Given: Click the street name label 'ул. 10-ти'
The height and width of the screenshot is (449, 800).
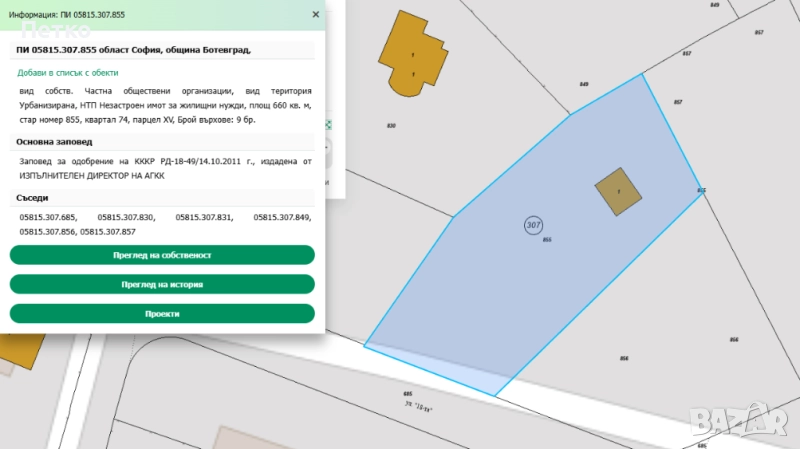Looking at the screenshot, I should coord(419,407).
